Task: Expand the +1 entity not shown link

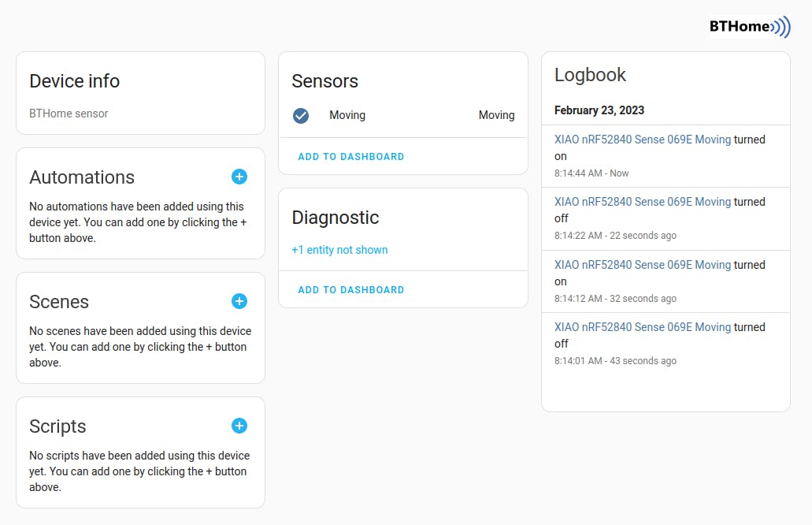Action: 339,250
